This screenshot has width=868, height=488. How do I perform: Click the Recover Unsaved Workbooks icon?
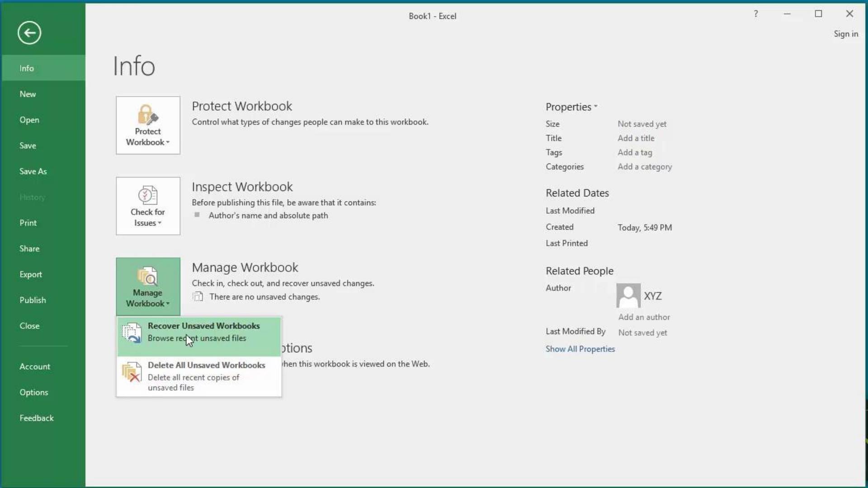click(x=132, y=333)
